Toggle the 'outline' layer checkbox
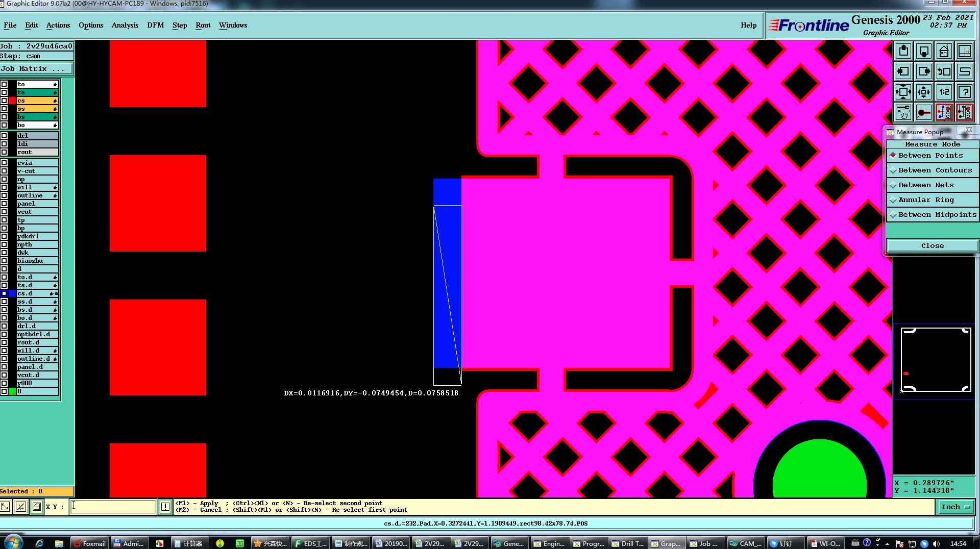The height and width of the screenshot is (549, 980). 4,195
